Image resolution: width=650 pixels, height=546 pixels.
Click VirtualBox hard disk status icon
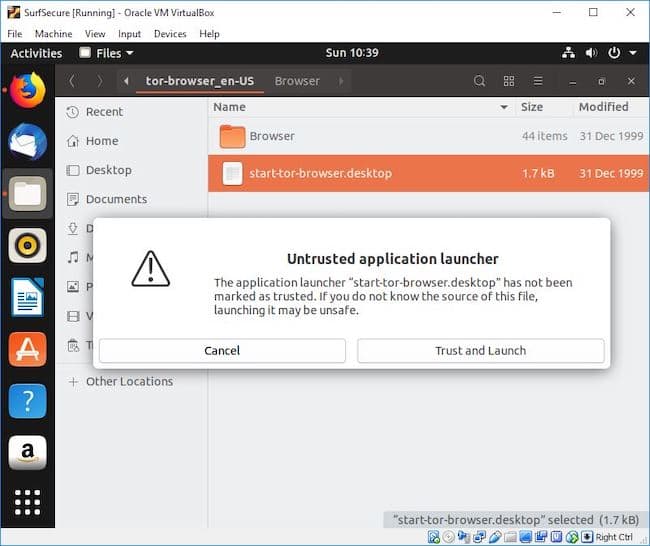click(434, 537)
